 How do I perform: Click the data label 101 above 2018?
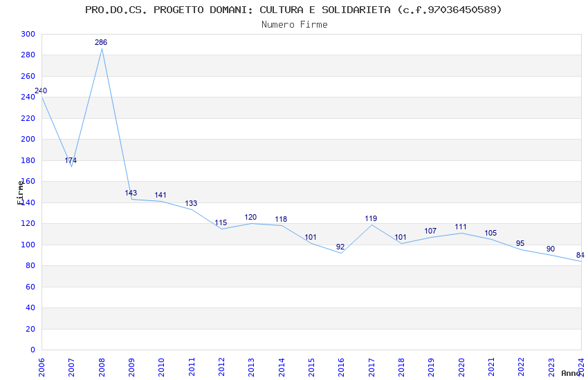(x=401, y=238)
